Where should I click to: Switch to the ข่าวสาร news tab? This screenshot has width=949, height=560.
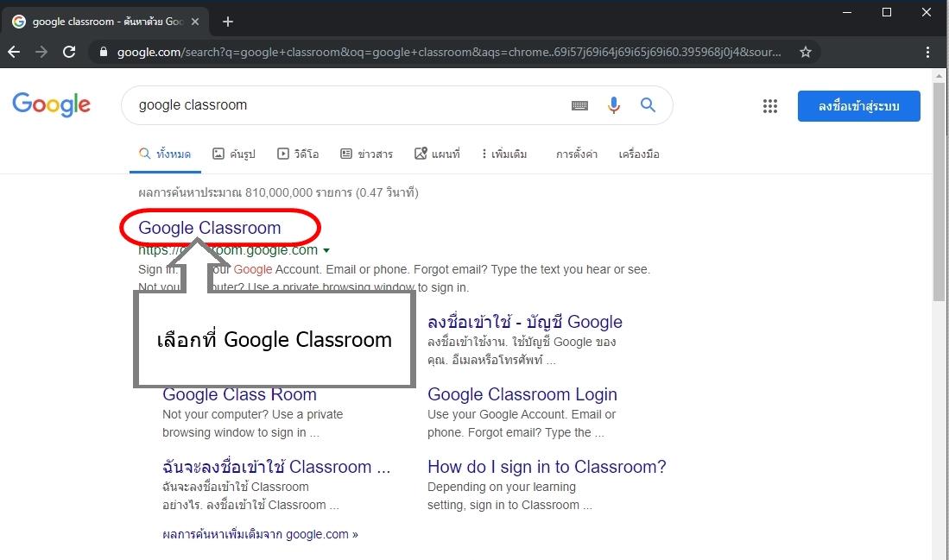click(366, 154)
